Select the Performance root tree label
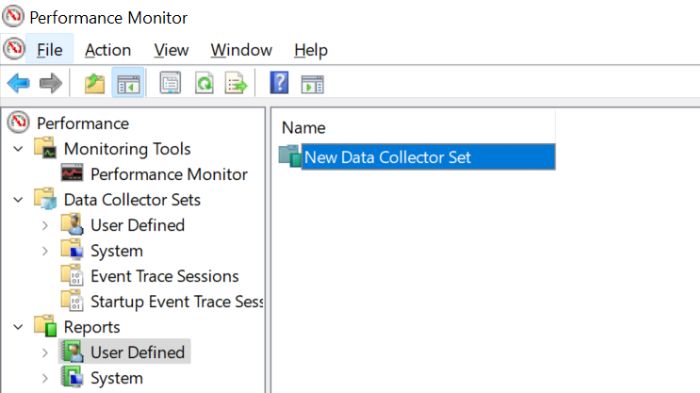Image resolution: width=700 pixels, height=393 pixels. coord(83,123)
